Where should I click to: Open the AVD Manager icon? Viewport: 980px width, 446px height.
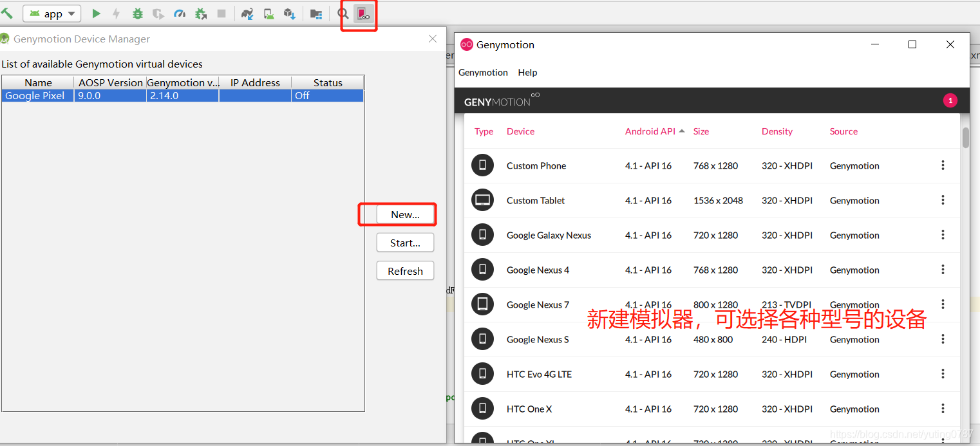[x=269, y=14]
